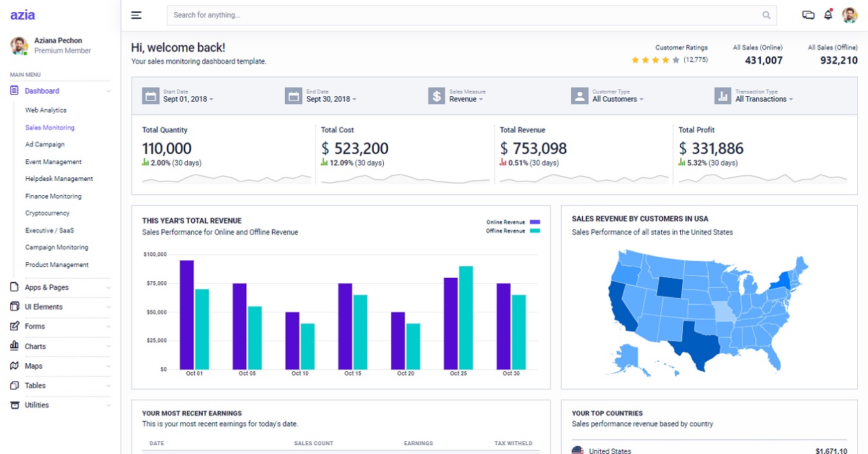Open the End Date Sept 30 dropdown
Screen dimensions: 868x454
(331, 99)
